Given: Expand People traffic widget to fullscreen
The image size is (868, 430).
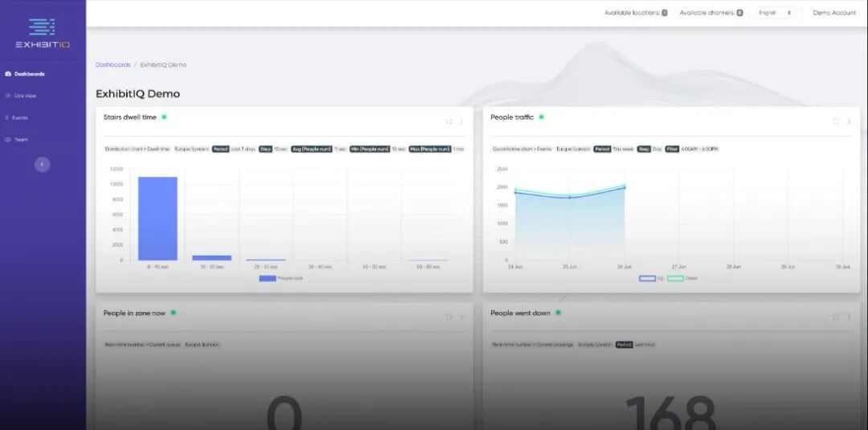Looking at the screenshot, I should (x=836, y=121).
